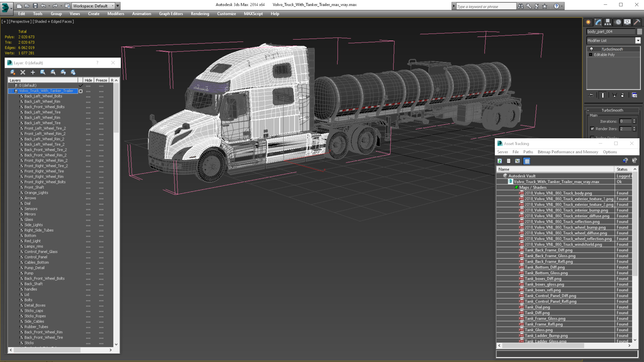Toggle Show End Result below the modifier stack

603,95
